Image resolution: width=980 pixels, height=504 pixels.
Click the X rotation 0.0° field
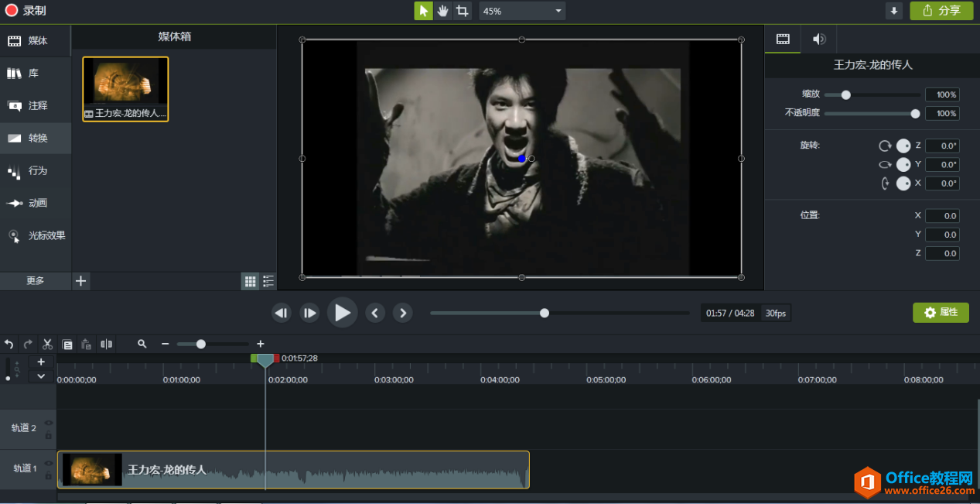(x=942, y=183)
